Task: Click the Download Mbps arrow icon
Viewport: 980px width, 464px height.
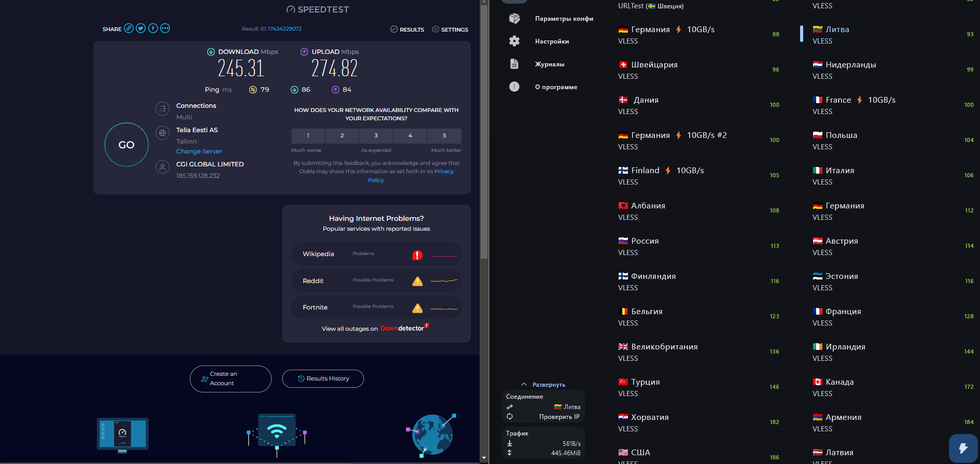Action: pyautogui.click(x=211, y=52)
